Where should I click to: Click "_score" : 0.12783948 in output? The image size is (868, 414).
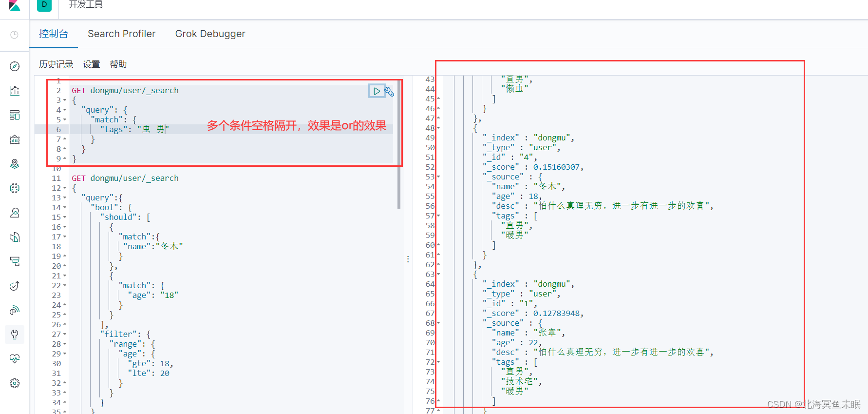(x=533, y=313)
